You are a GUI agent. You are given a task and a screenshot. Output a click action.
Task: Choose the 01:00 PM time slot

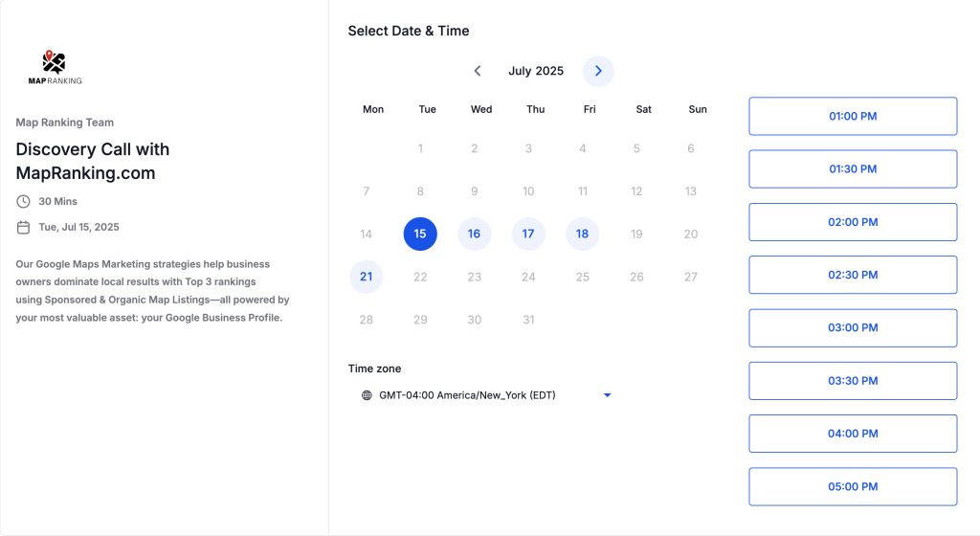pyautogui.click(x=852, y=117)
